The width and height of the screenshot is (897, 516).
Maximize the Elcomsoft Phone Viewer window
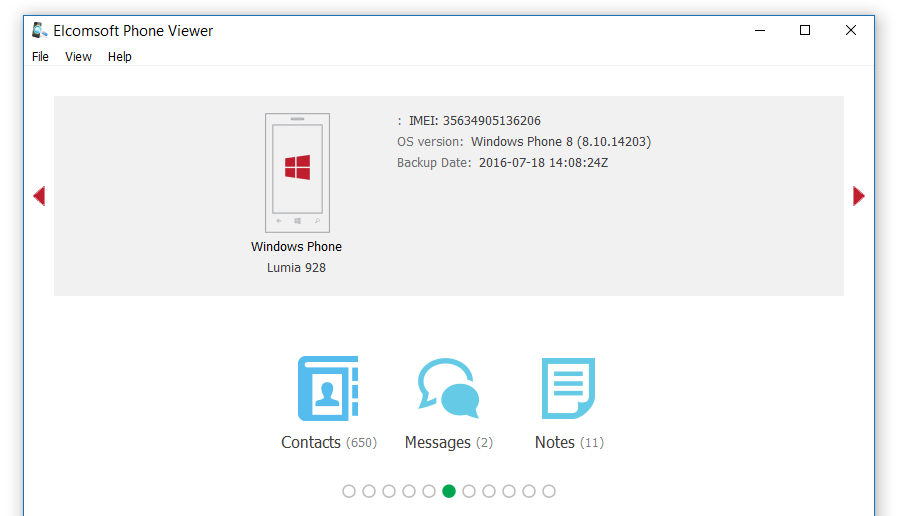pos(805,30)
